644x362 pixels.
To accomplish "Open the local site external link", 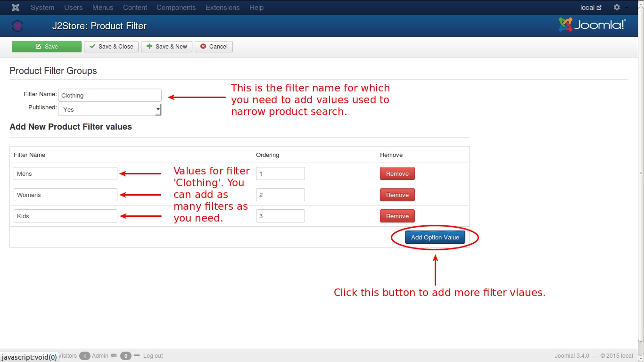I will pos(591,8).
